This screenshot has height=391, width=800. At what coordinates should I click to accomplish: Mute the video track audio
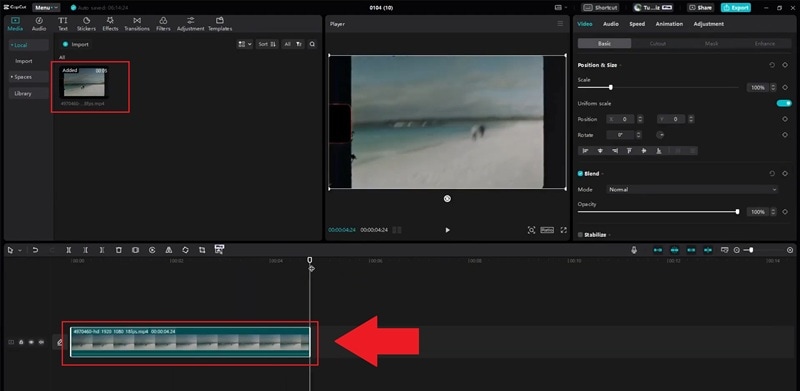click(x=41, y=342)
